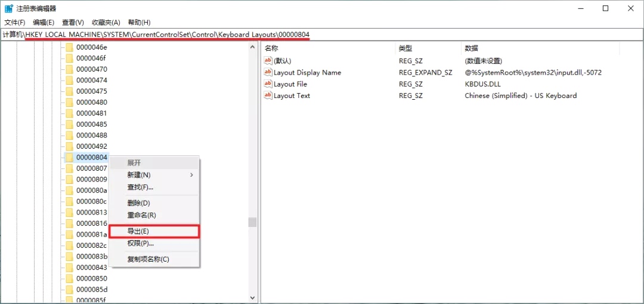Choose 导出(E) from the context menu
Viewport: 644px width, 304px height.
(154, 231)
